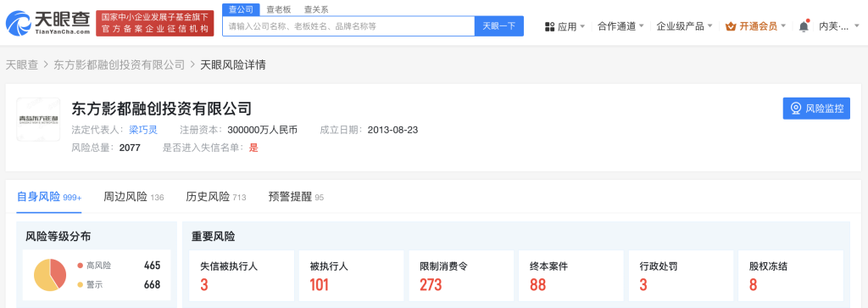Image resolution: width=868 pixels, height=308 pixels.
Task: Click the 警示 legend entry
Action: [91, 285]
